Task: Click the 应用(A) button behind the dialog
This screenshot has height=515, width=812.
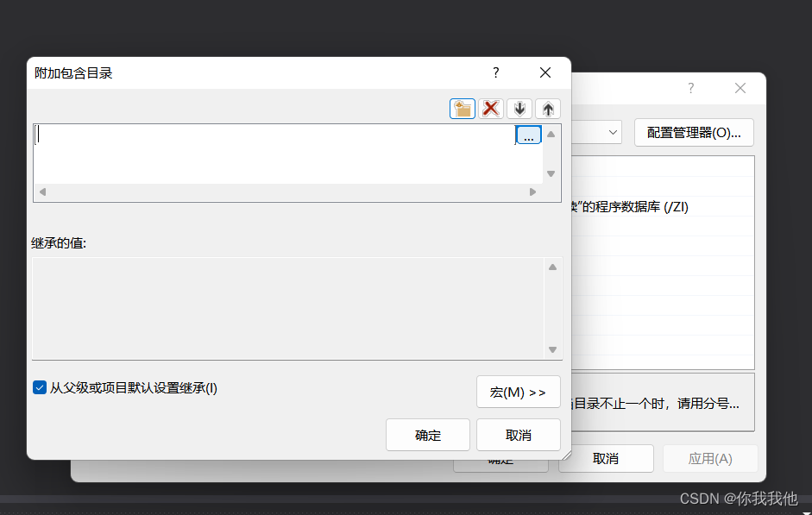Action: pyautogui.click(x=710, y=458)
